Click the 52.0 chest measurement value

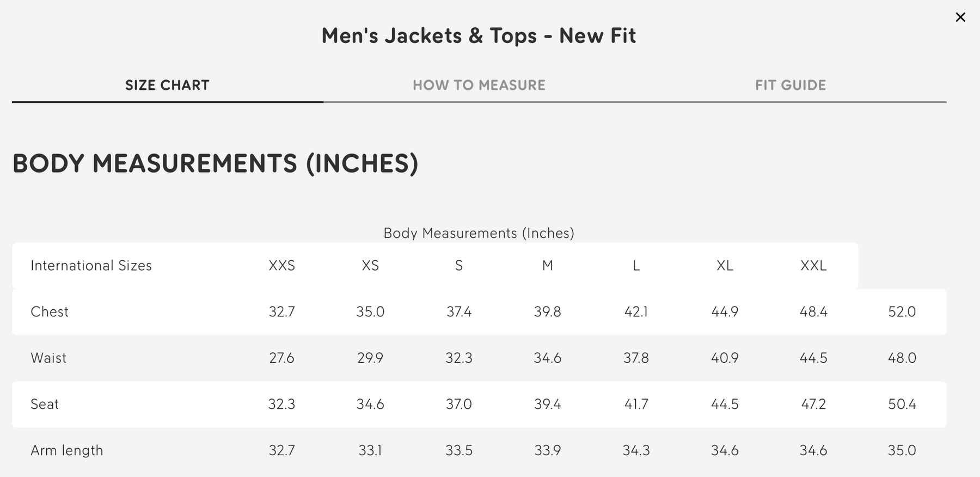click(x=902, y=312)
